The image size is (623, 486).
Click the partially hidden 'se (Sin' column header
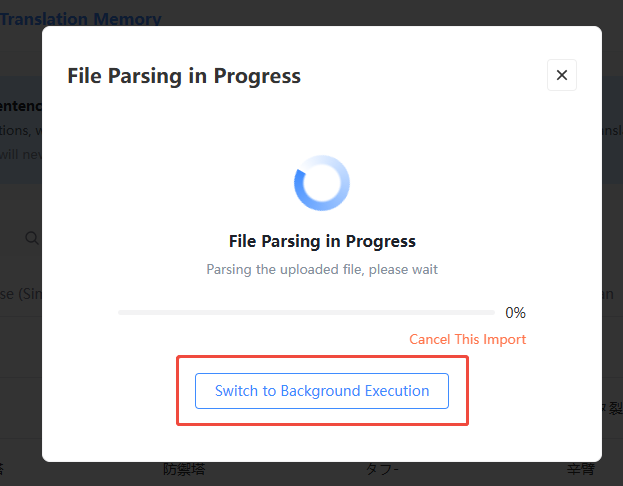point(21,294)
